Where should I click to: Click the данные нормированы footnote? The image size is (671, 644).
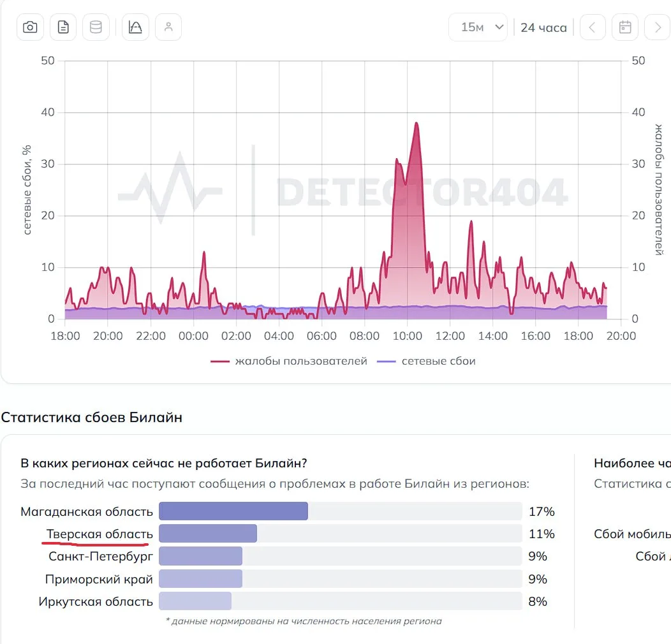coord(304,621)
